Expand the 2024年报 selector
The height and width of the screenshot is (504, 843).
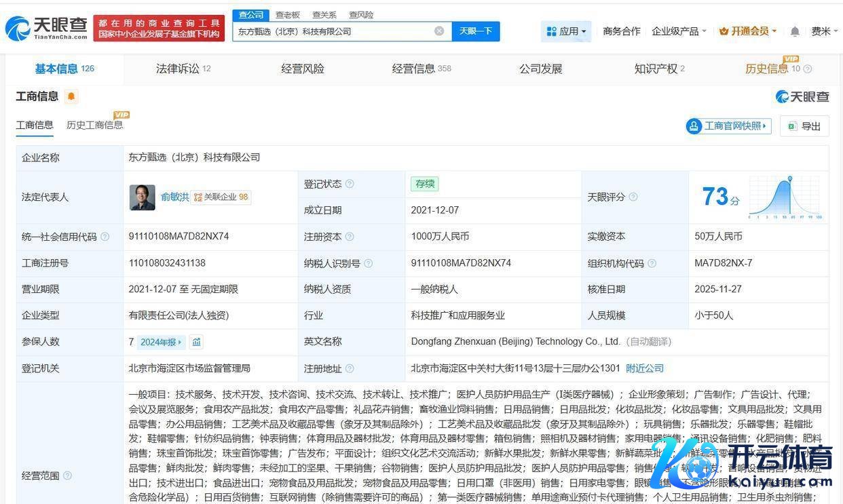pos(161,342)
